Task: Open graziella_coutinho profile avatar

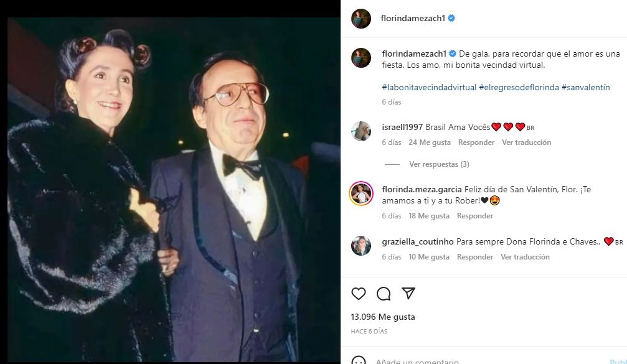Action: (361, 246)
